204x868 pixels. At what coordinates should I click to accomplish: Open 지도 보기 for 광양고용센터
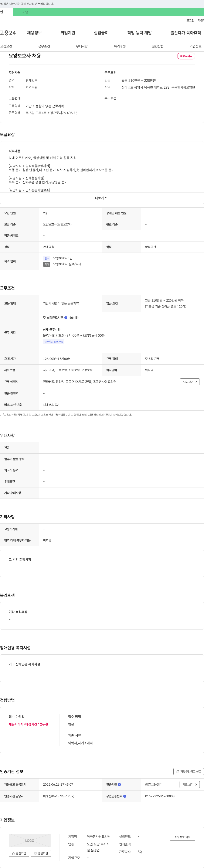click(190, 785)
